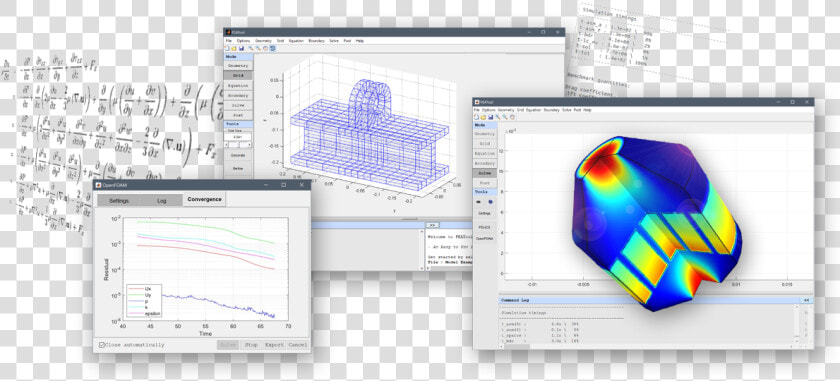Screen dimensions: 840x381
Task: Open Post menu in mesh FEATool window
Action: pos(347,41)
